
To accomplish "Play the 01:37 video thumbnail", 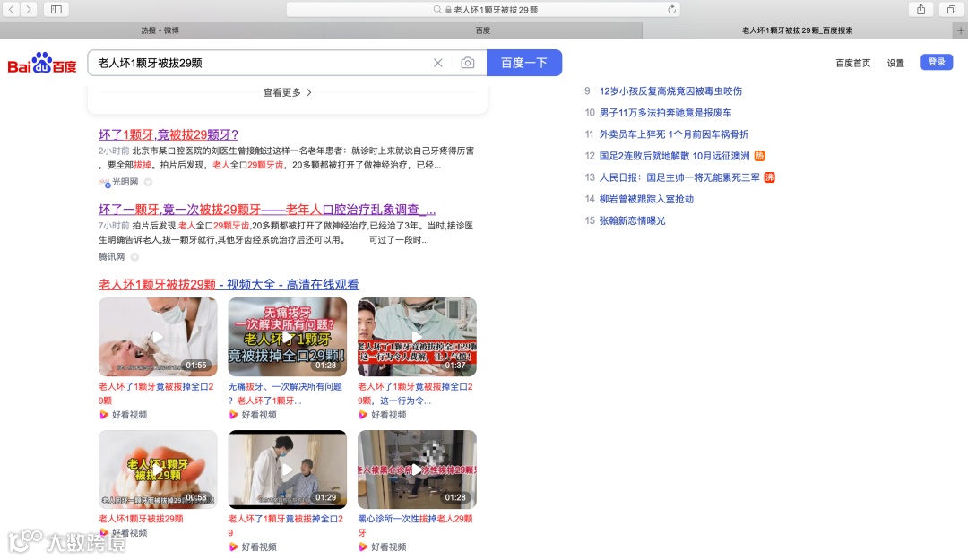I will pyautogui.click(x=418, y=337).
